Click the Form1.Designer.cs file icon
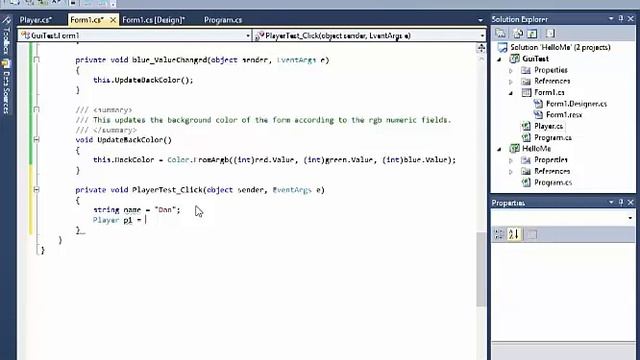640x360 pixels. (x=538, y=104)
